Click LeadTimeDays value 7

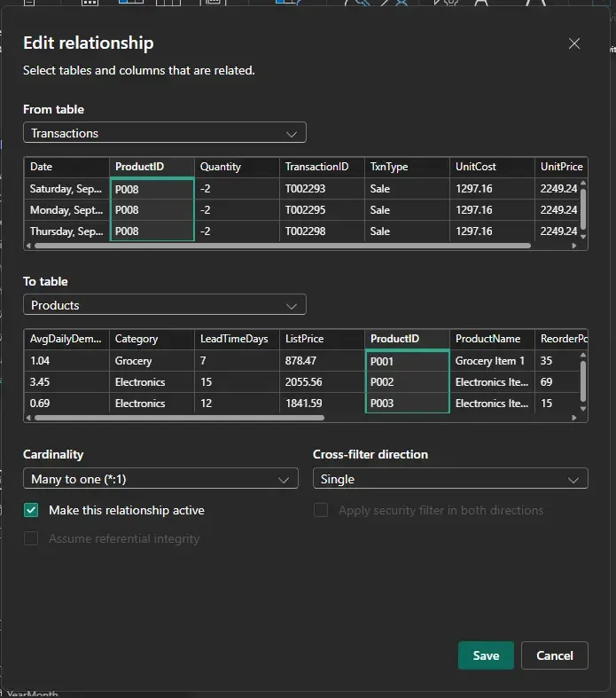(237, 361)
